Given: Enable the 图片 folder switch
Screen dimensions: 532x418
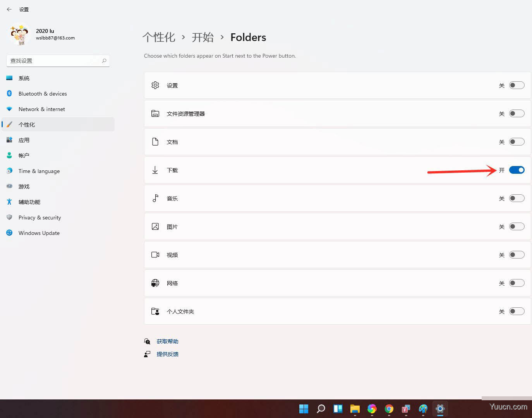Looking at the screenshot, I should (517, 226).
